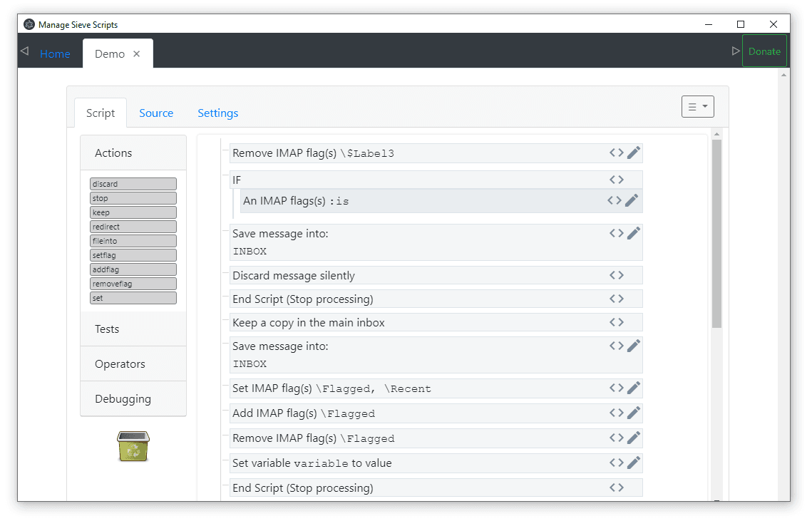Click the recycle trash bin icon
The width and height of the screenshot is (812, 521).
(133, 446)
